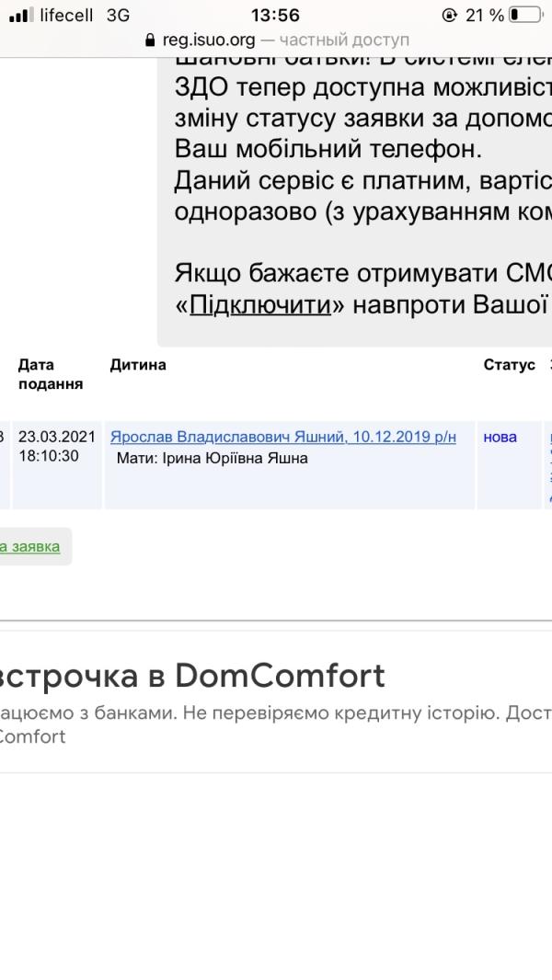
Task: Click the «Дата подання» column header
Action: point(51,374)
